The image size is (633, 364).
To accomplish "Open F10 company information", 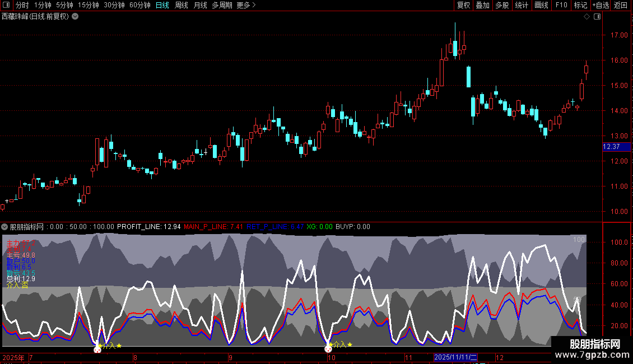I will [x=561, y=5].
